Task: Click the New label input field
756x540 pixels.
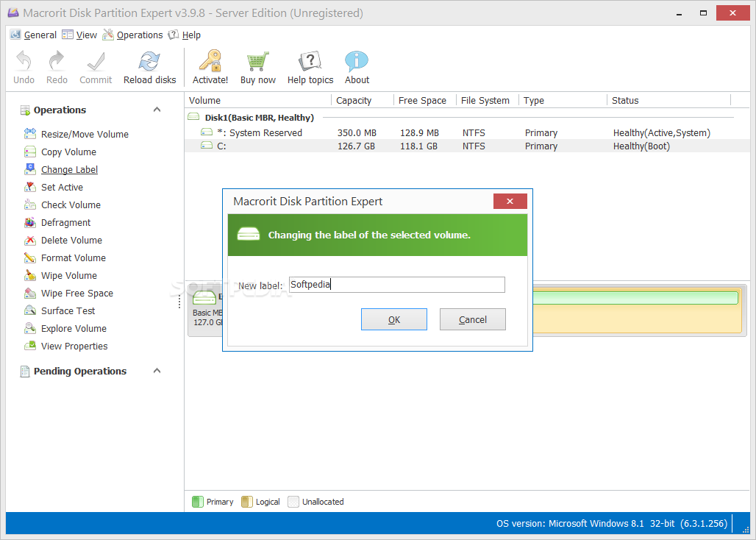Action: [x=397, y=285]
